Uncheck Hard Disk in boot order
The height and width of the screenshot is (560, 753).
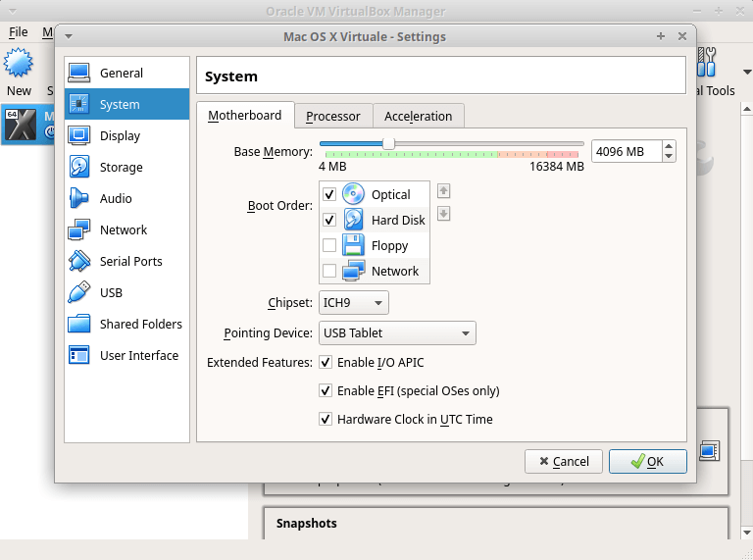(x=329, y=220)
